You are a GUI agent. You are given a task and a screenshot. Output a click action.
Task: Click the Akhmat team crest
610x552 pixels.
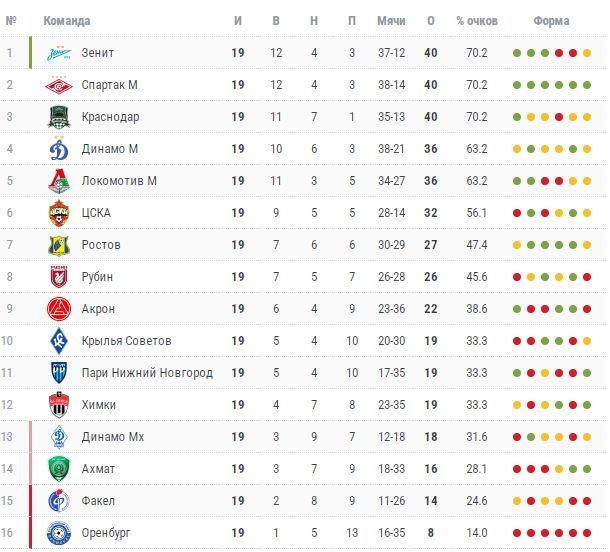tap(59, 469)
